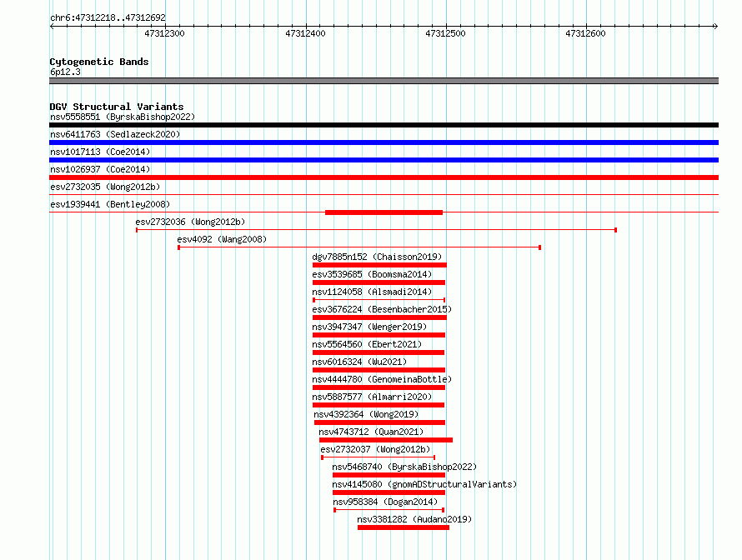
Task: Open nsv1017113 (Coe2014) variant label
Action: (100, 152)
